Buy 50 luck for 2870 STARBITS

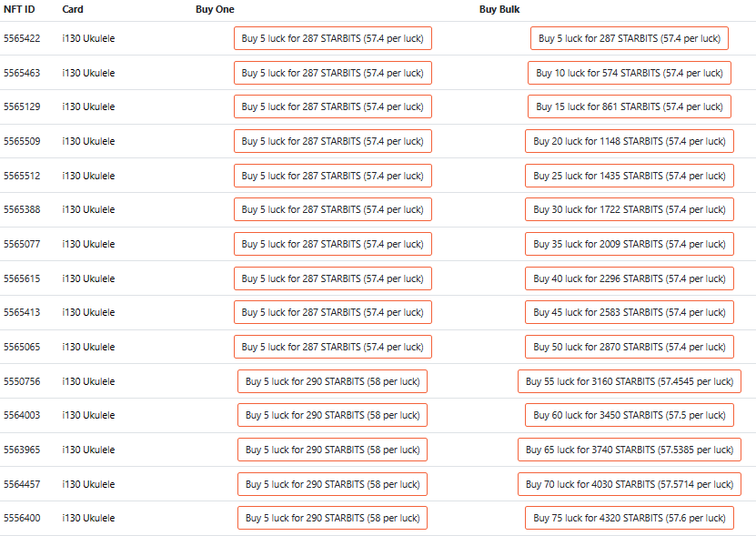pos(629,347)
